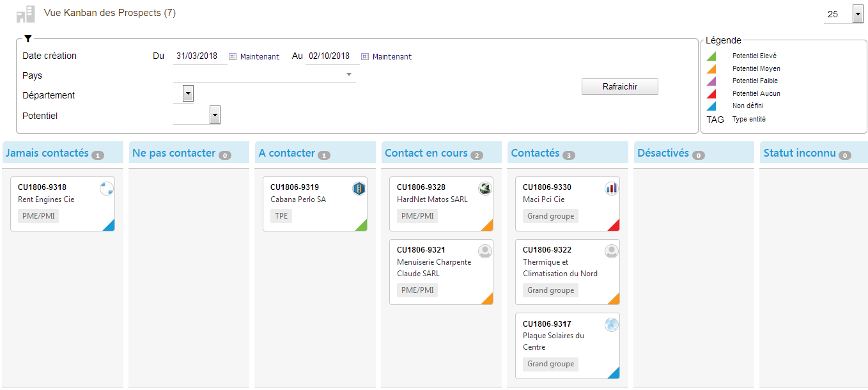Image resolution: width=868 pixels, height=390 pixels.
Task: Click the Menuiserie Charpente Claude avatar placeholder
Action: 485,251
